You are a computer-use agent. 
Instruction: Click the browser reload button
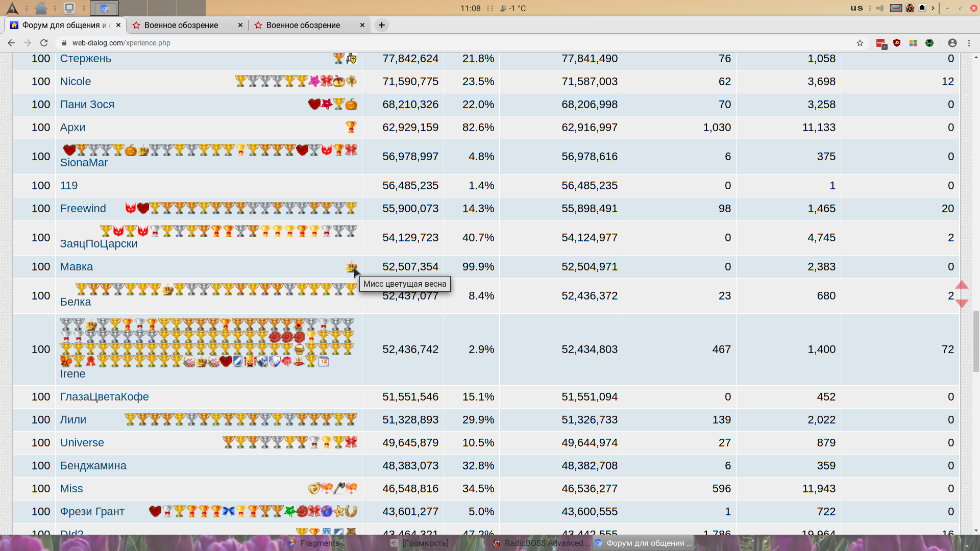pyautogui.click(x=44, y=43)
